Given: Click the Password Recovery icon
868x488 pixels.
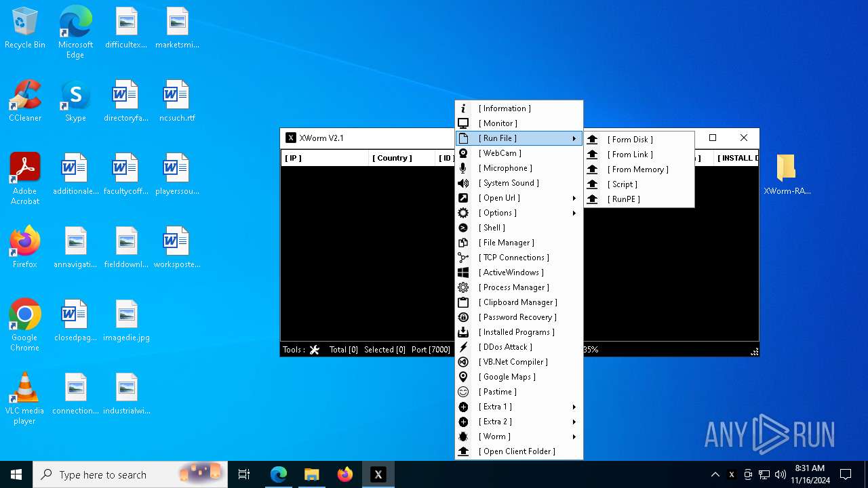Looking at the screenshot, I should (463, 317).
